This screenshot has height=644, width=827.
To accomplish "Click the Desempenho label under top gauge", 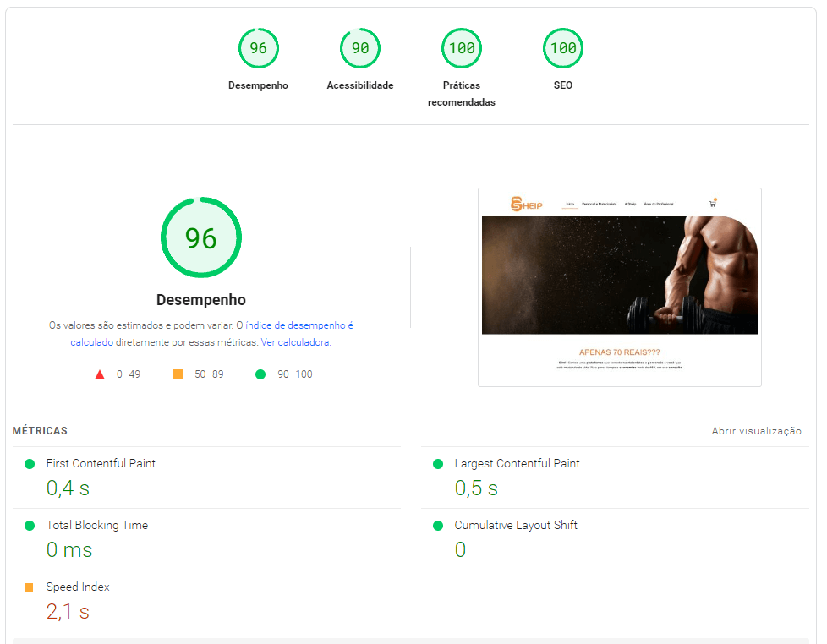I will [x=258, y=85].
